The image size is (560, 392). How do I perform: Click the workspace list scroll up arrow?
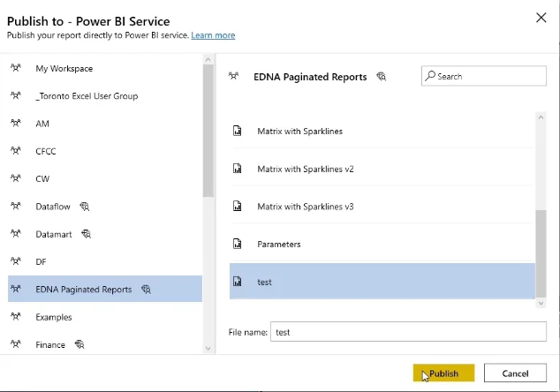[208, 60]
